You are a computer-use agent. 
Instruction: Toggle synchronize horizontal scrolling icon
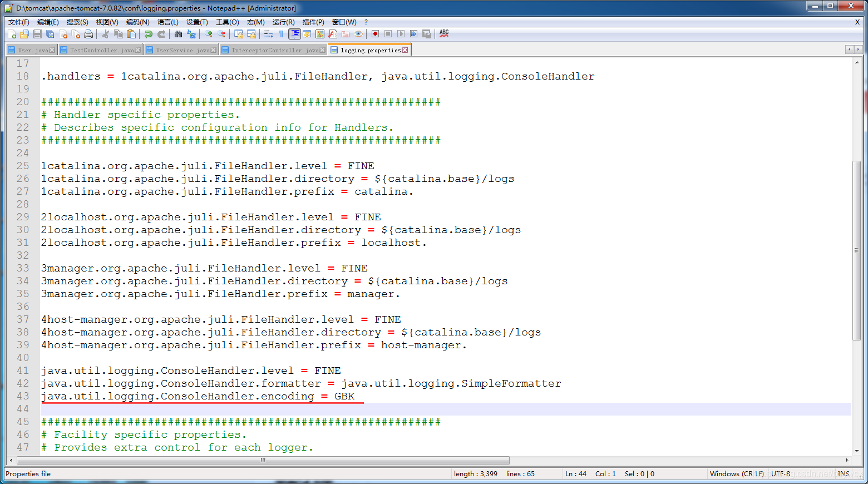pyautogui.click(x=251, y=34)
